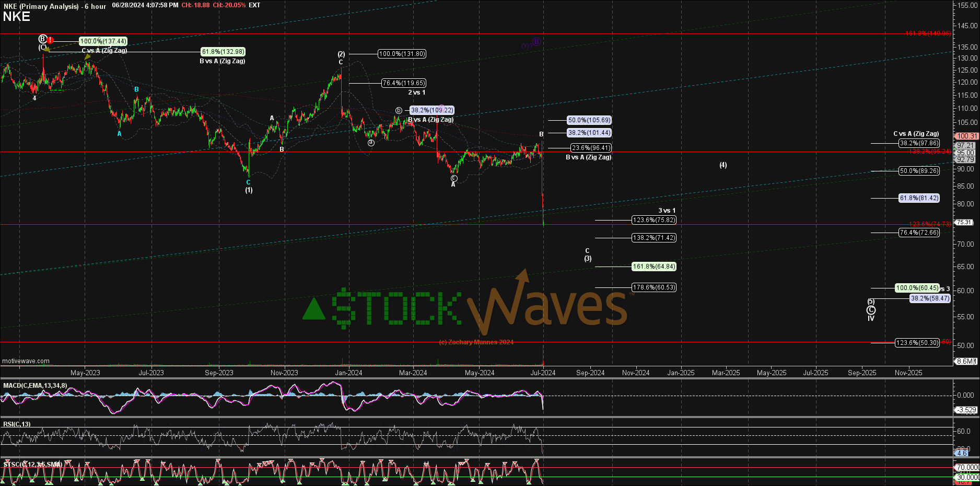
Task: Click the EXT indicator in the header
Action: [x=254, y=5]
